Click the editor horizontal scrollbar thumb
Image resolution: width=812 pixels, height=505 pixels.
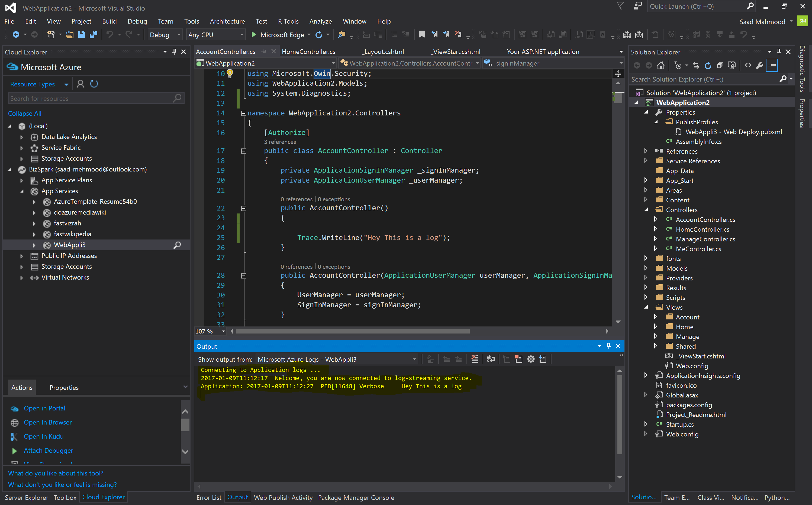(x=352, y=331)
